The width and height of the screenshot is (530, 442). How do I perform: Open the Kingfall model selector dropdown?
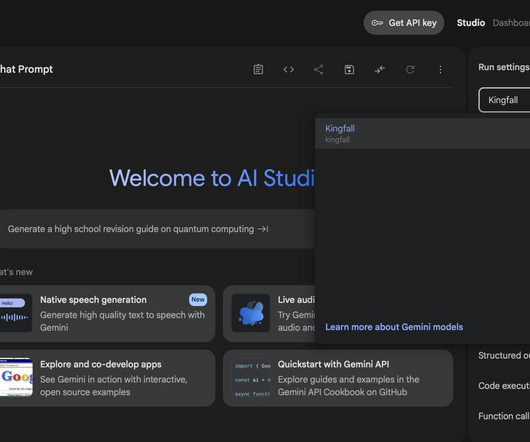pos(504,100)
